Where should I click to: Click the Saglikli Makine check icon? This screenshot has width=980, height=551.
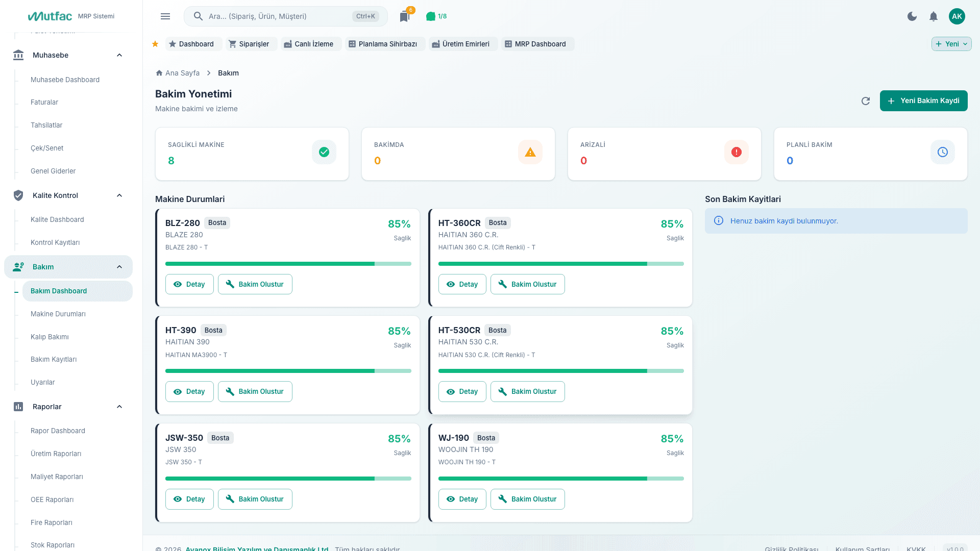[324, 152]
